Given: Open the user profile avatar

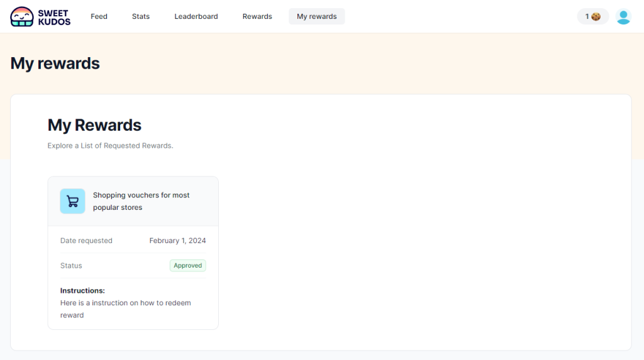Looking at the screenshot, I should [623, 17].
